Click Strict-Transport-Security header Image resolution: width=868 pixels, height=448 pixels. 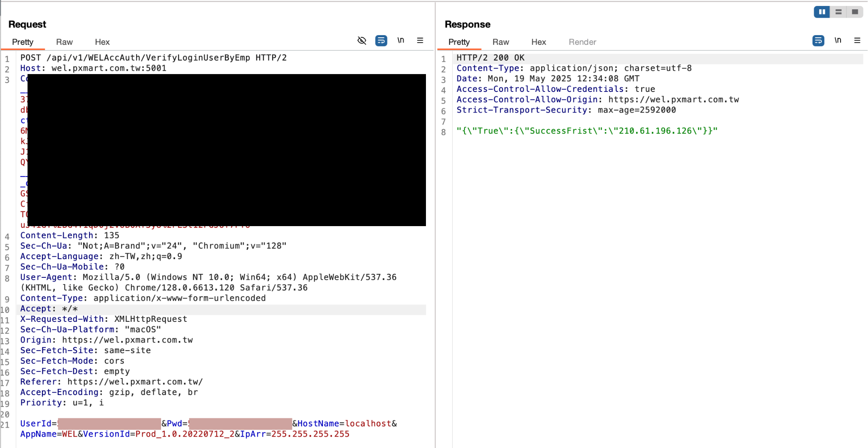566,110
